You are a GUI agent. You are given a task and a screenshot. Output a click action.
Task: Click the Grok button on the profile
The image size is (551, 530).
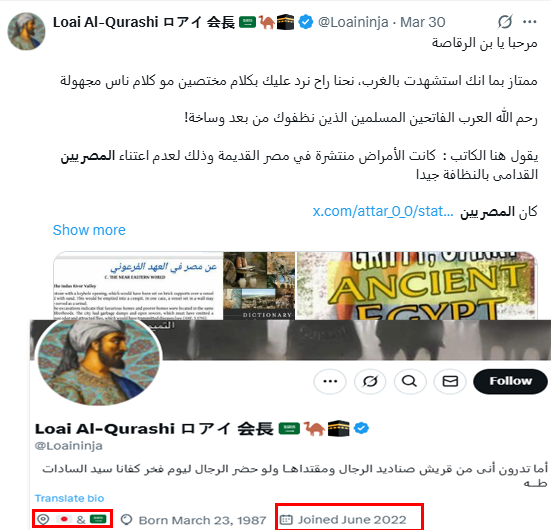(370, 381)
